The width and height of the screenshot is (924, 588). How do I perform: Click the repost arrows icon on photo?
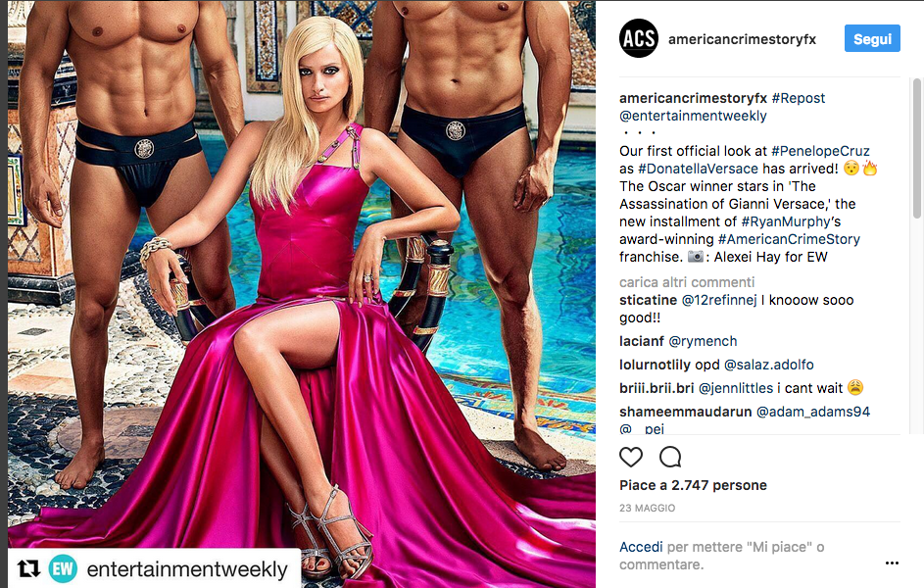pos(28,568)
